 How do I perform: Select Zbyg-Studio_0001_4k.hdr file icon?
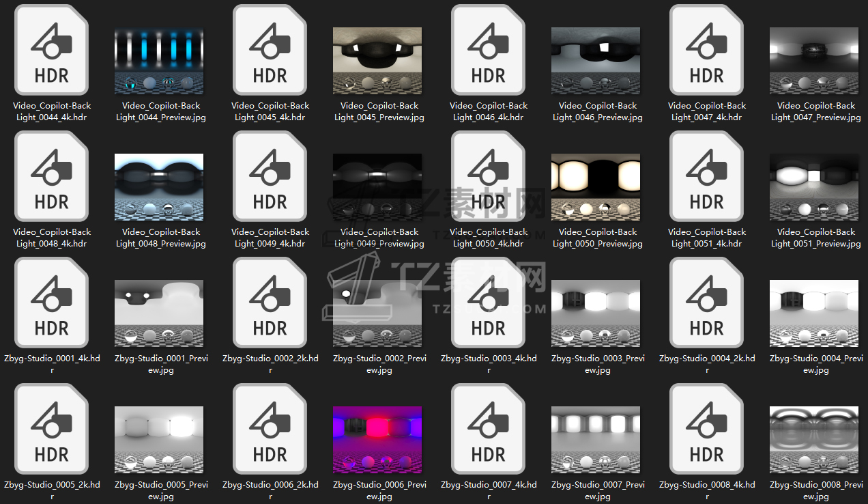click(52, 303)
